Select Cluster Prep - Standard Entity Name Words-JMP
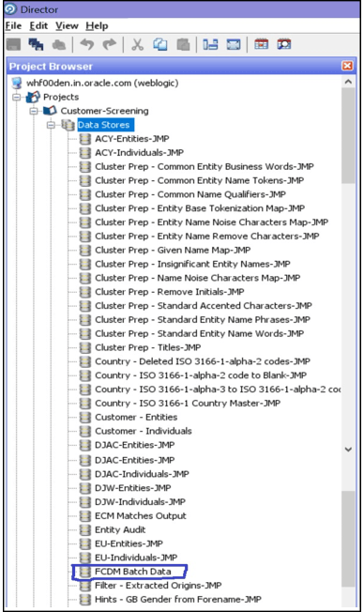Image resolution: width=364 pixels, height=612 pixels. pyautogui.click(x=200, y=334)
